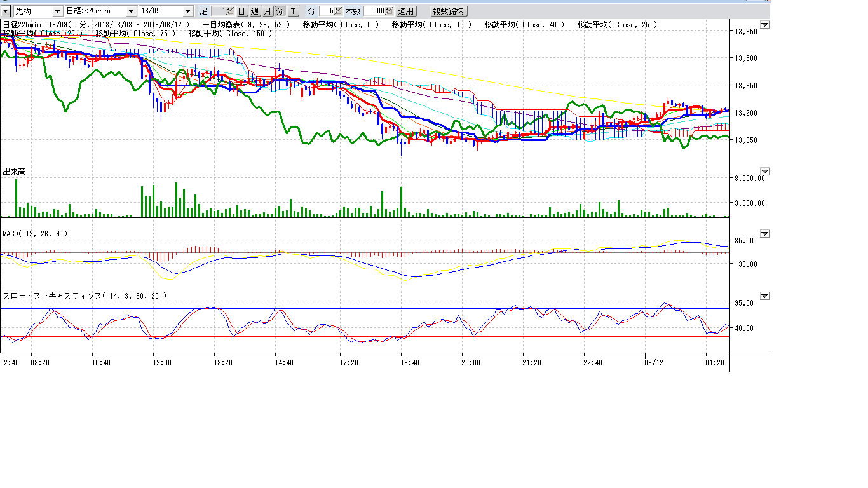Select the tick (T) chart button
This screenshot has width=868, height=488.
click(293, 11)
